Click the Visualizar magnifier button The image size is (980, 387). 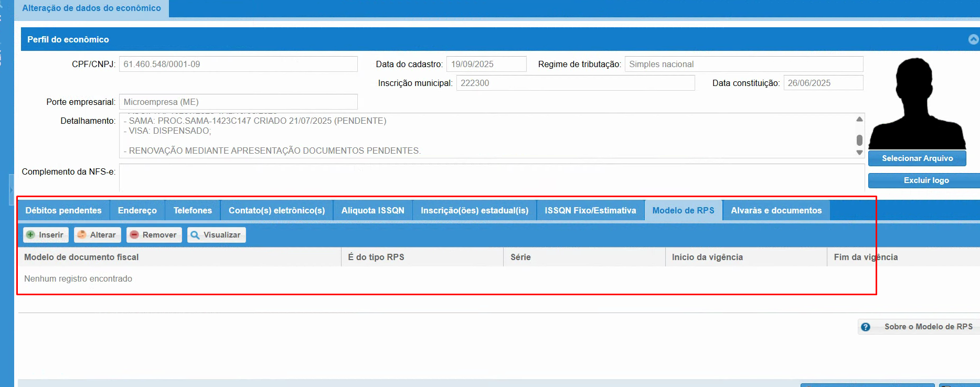pyautogui.click(x=216, y=235)
